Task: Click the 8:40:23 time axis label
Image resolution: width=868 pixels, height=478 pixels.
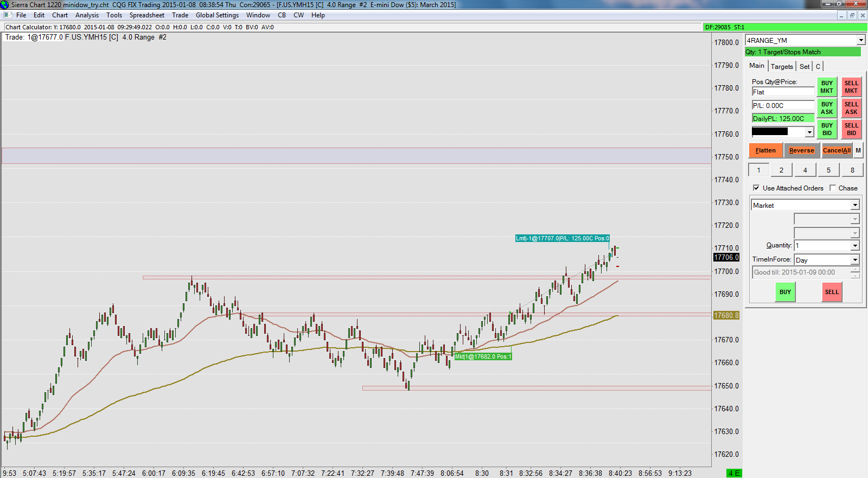Action: [x=620, y=473]
